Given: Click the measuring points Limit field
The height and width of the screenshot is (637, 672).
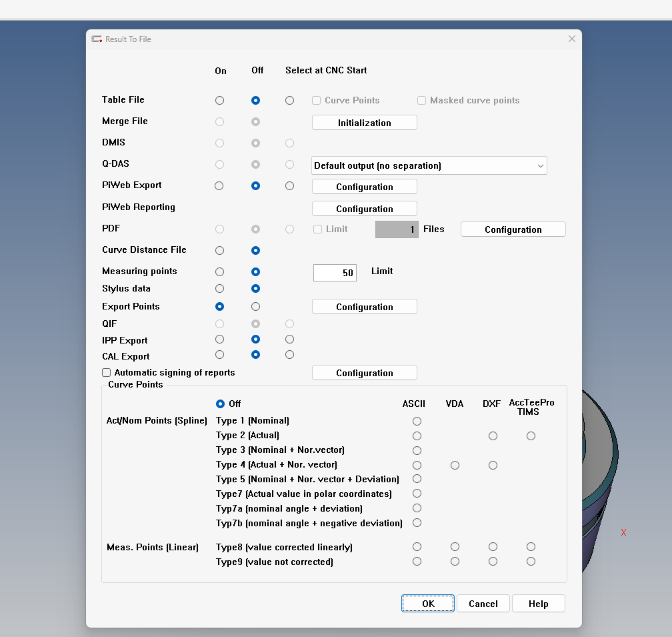Looking at the screenshot, I should 335,273.
